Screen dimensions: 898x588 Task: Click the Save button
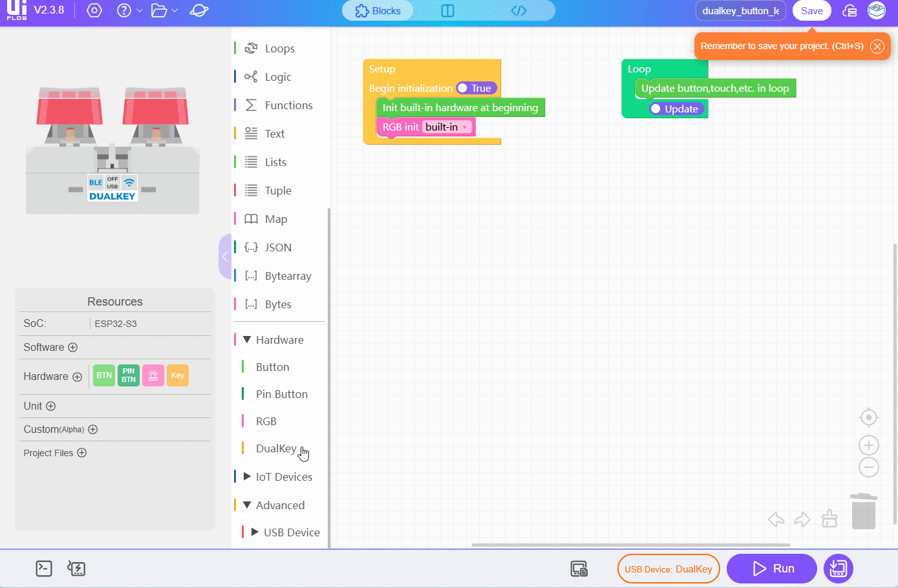click(811, 11)
